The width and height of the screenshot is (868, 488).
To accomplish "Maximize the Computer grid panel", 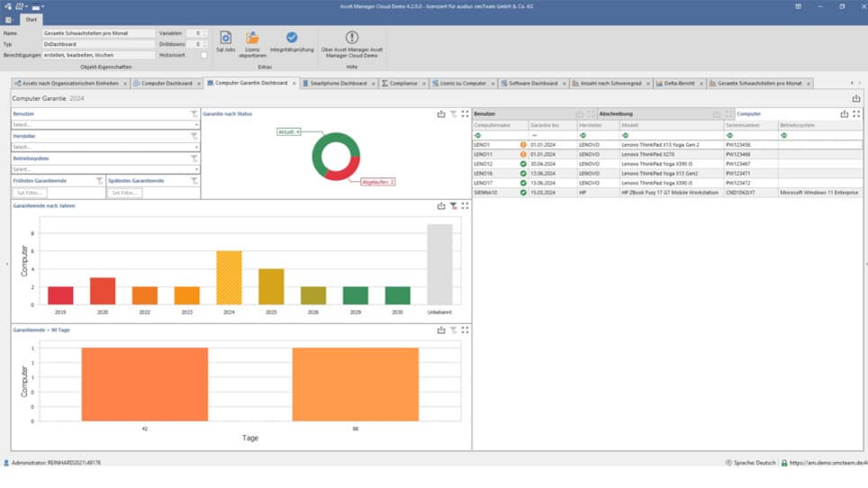I will coord(856,114).
